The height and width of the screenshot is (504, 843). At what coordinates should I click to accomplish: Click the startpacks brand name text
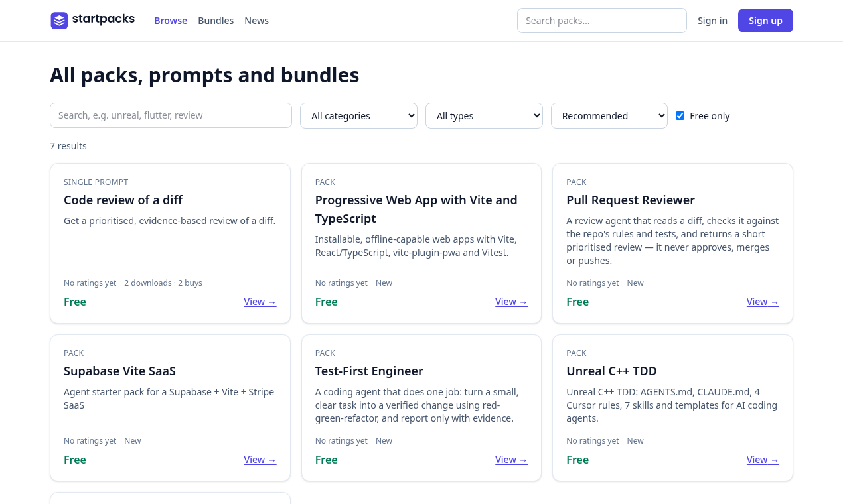pos(104,19)
